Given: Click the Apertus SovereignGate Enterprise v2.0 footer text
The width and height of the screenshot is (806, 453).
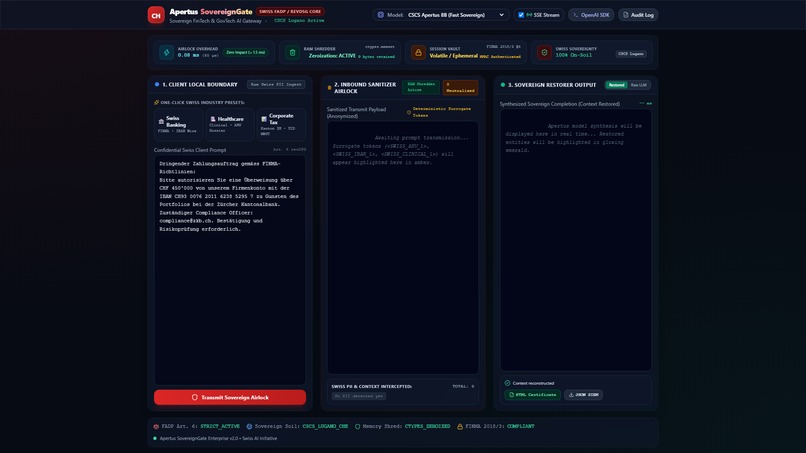Looking at the screenshot, I should pyautogui.click(x=218, y=439).
